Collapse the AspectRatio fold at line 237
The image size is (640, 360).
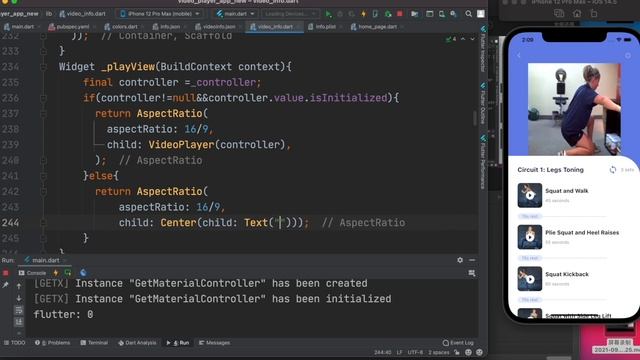(x=43, y=113)
